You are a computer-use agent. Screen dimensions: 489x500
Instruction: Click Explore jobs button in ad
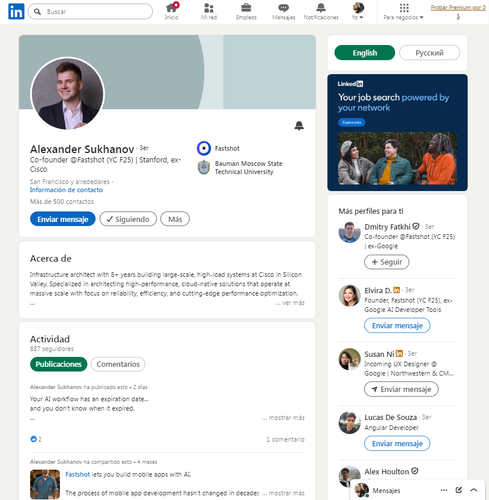tap(352, 122)
